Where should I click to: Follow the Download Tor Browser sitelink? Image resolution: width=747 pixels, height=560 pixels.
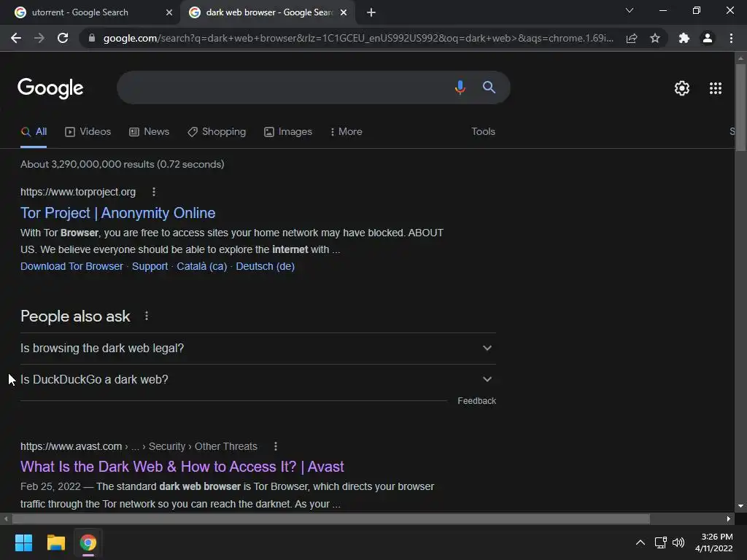(x=71, y=266)
